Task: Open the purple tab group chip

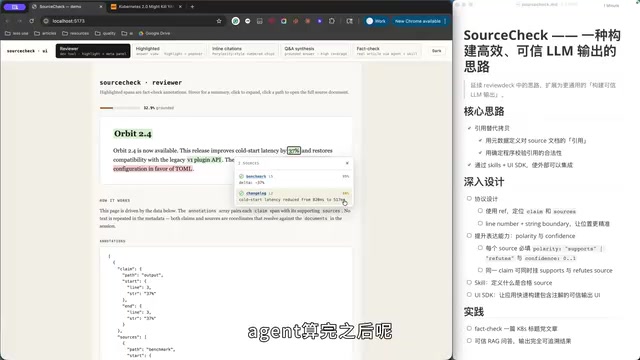Action: click(14, 7)
